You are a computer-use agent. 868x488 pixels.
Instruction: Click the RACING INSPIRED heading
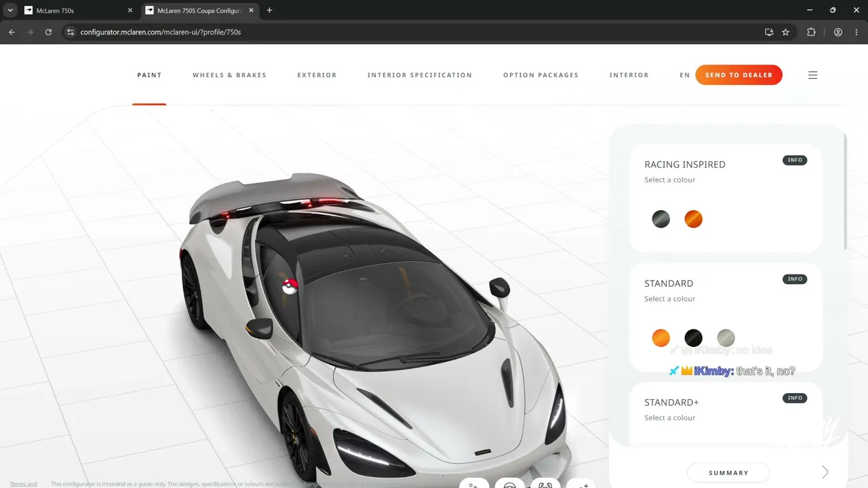(x=685, y=165)
